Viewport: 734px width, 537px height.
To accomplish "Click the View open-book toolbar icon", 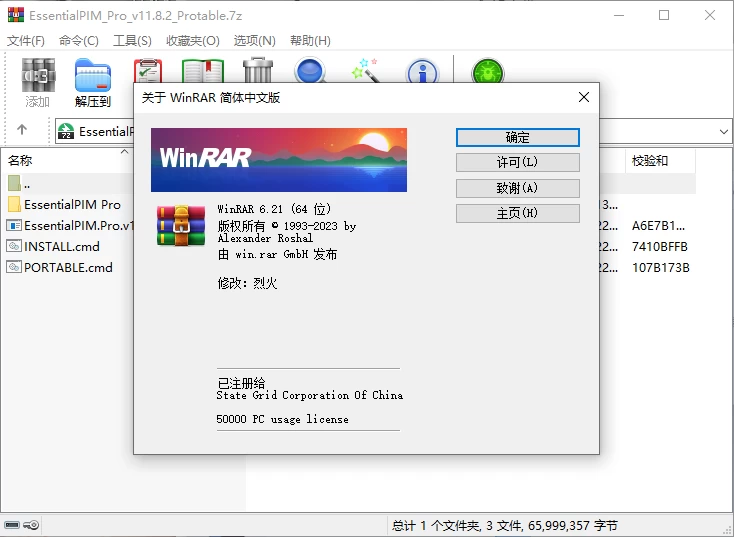I will coord(203,70).
